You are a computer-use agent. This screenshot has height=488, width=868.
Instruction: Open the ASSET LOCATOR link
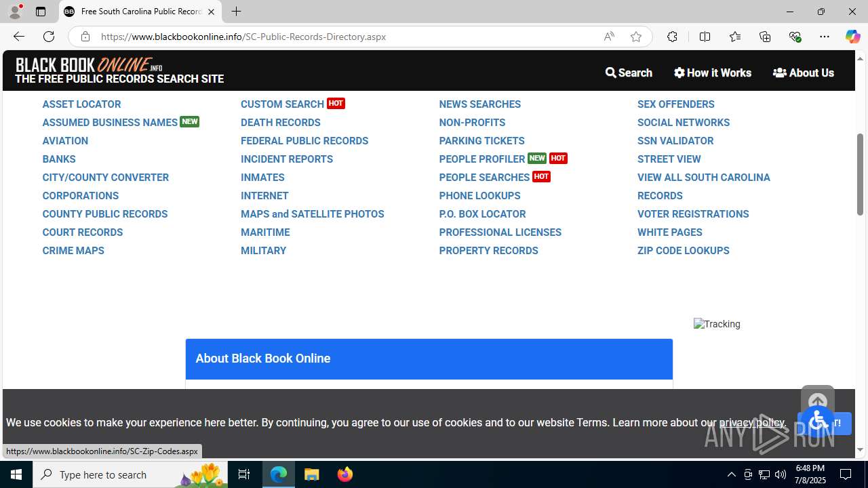coord(81,104)
